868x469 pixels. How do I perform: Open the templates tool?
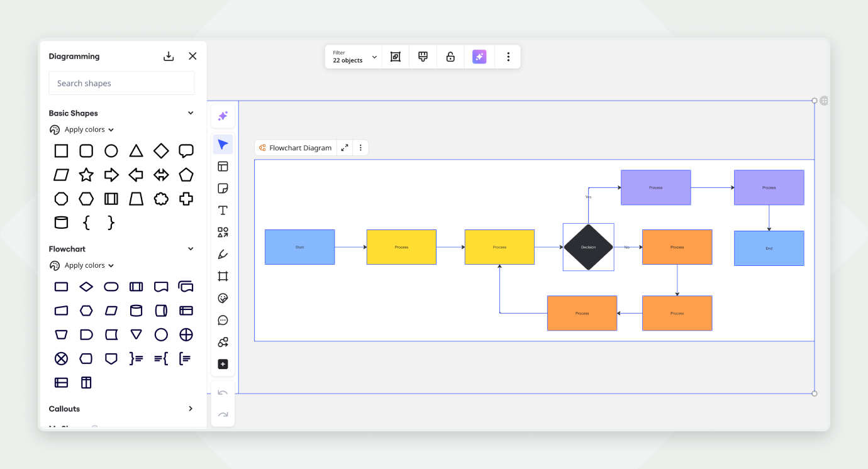pos(223,167)
